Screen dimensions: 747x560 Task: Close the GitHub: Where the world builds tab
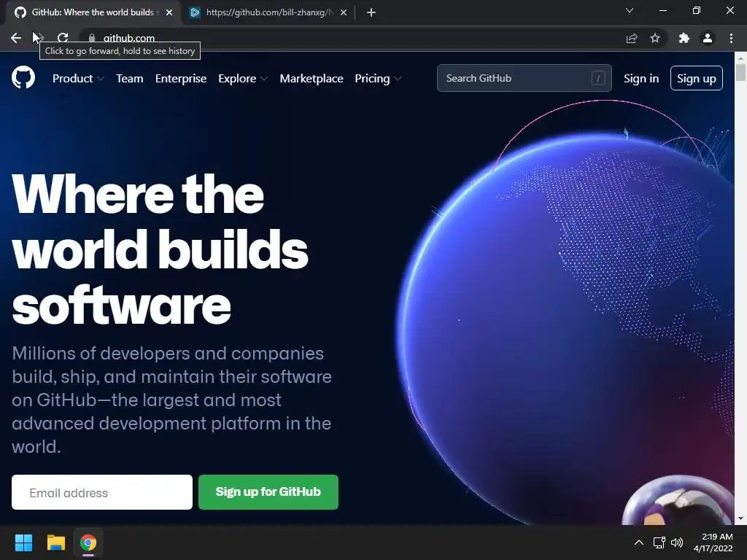pyautogui.click(x=169, y=12)
